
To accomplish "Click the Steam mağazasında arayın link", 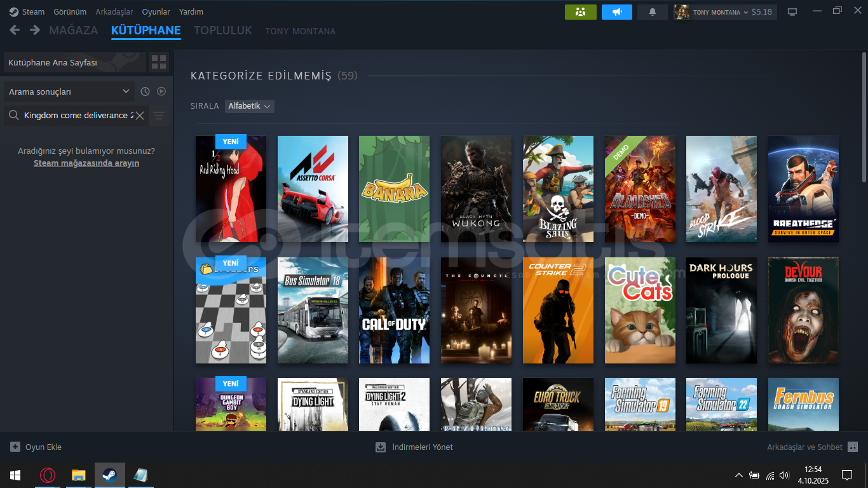I will point(86,163).
